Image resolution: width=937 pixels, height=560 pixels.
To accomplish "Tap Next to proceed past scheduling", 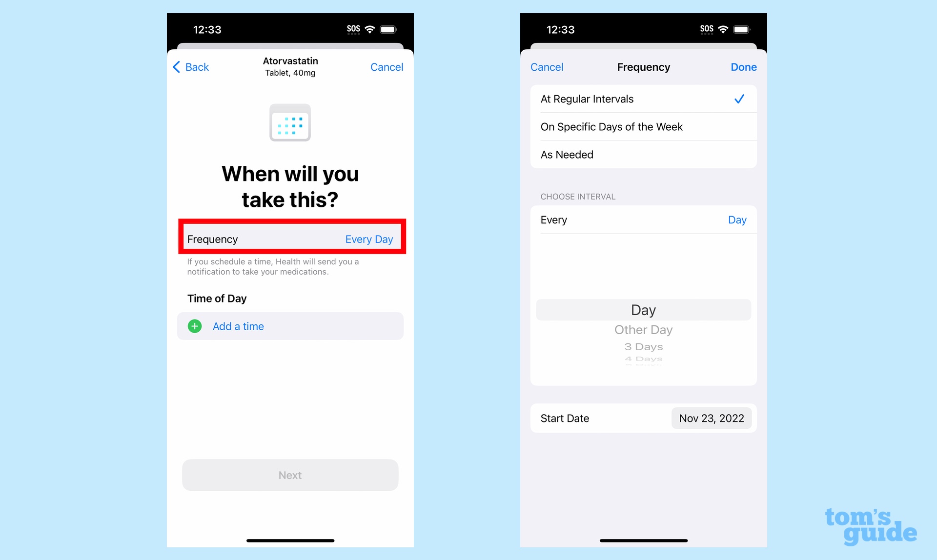I will pos(291,475).
